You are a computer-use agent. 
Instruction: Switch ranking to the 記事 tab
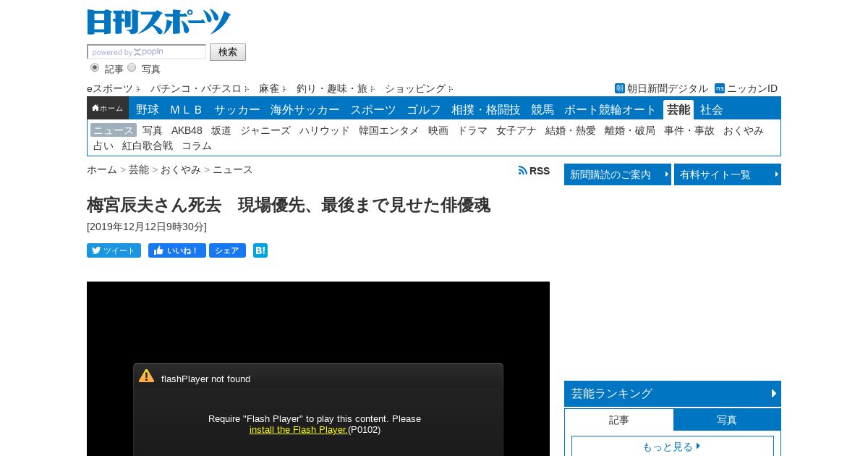click(x=619, y=420)
